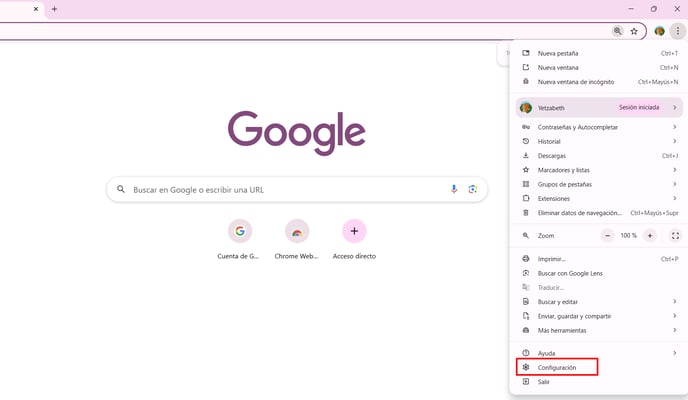The width and height of the screenshot is (688, 400).
Task: Start voice search with the microphone icon
Action: coord(454,189)
